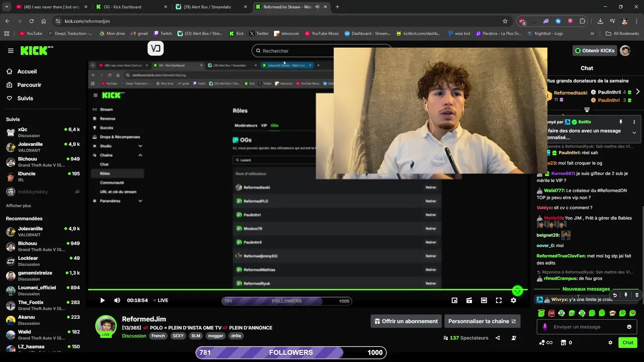The height and width of the screenshot is (362, 644).
Task: Click the Envoyer un message field
Action: [586, 327]
